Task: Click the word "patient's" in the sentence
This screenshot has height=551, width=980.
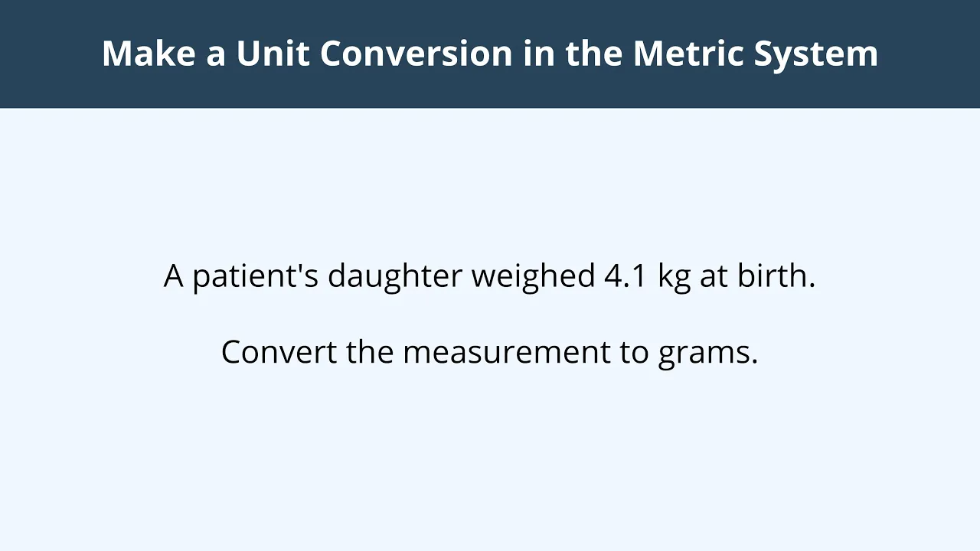Action: (x=255, y=275)
